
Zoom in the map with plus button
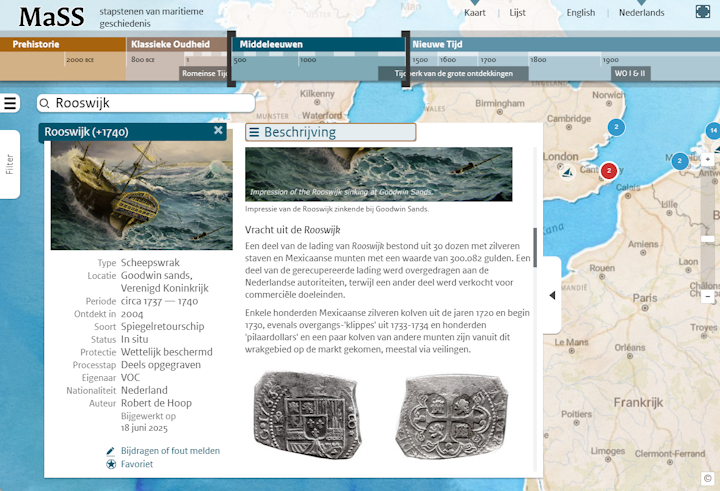click(708, 159)
